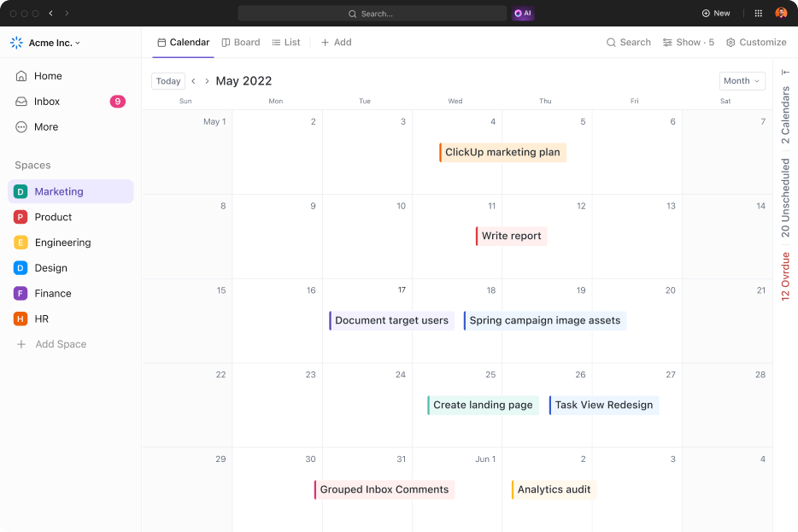Viewport: 798px width, 532px height.
Task: Expand the 20 Unscheduled side panel
Action: pyautogui.click(x=785, y=198)
